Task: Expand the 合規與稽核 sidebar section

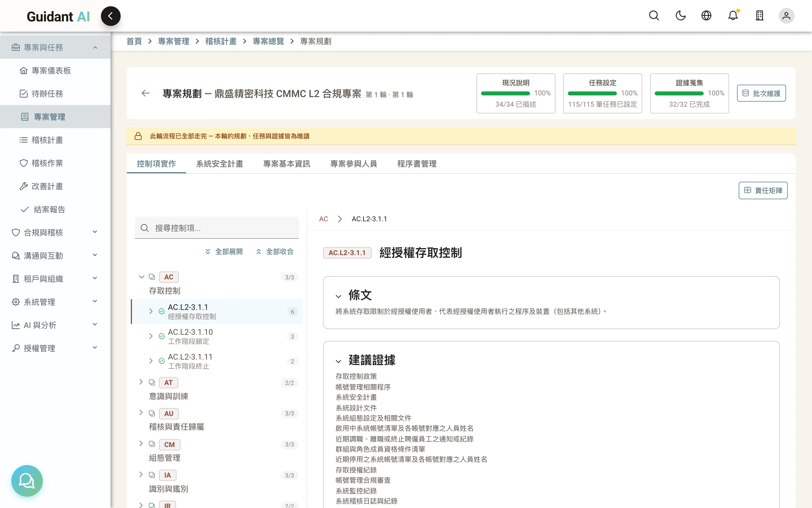Action: pyautogui.click(x=55, y=233)
